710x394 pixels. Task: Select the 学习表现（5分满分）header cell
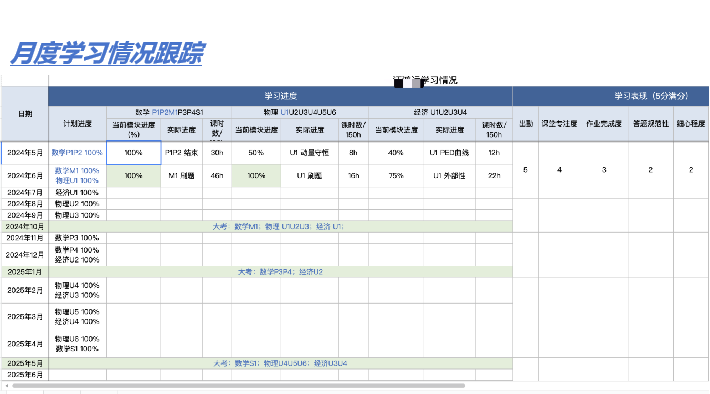point(651,96)
